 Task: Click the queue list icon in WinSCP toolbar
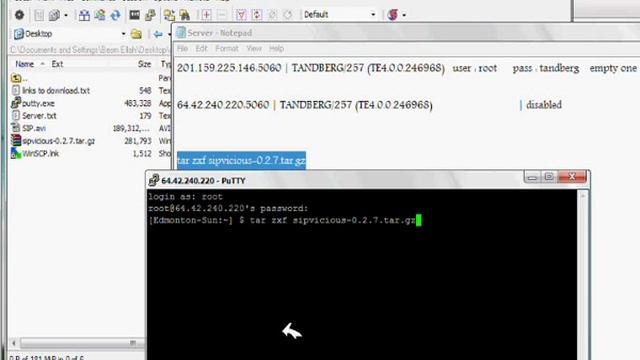(x=39, y=16)
